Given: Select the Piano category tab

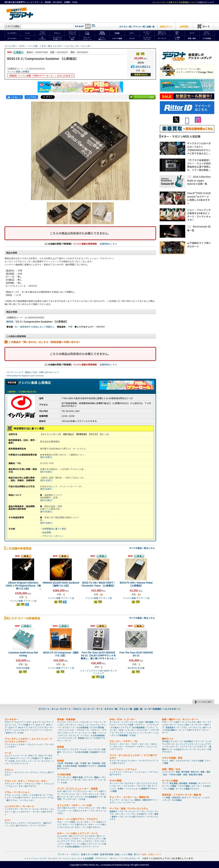Looking at the screenshot, I should click(132, 33).
